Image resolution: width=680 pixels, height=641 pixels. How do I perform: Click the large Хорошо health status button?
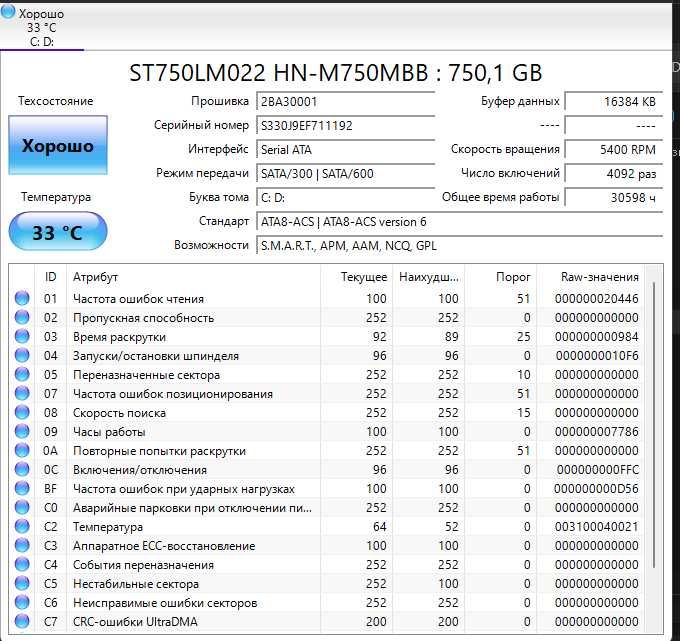pyautogui.click(x=58, y=145)
